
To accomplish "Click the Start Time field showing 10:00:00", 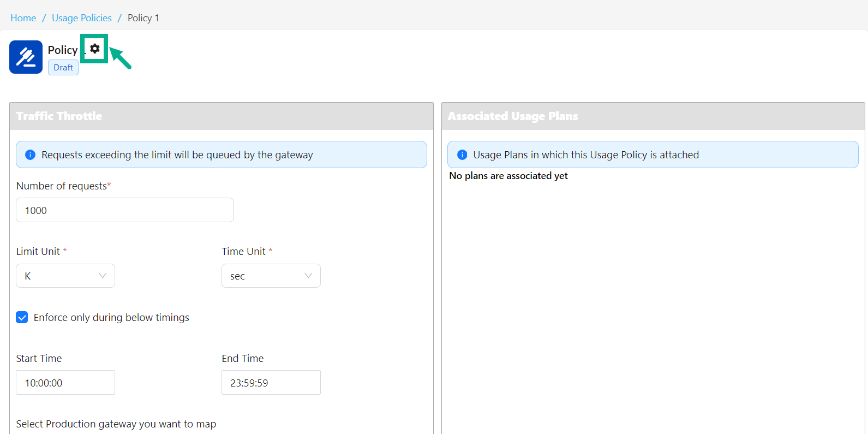I will click(x=65, y=383).
